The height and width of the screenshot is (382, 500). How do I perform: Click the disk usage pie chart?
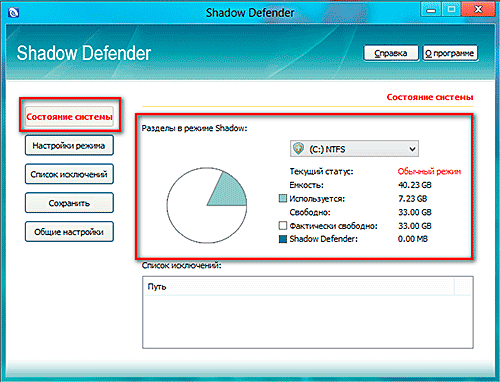tap(207, 205)
